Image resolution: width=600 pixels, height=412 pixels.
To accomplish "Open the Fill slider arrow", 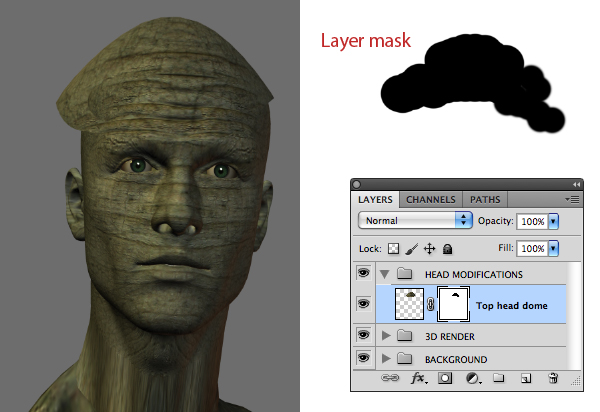I will [x=553, y=248].
